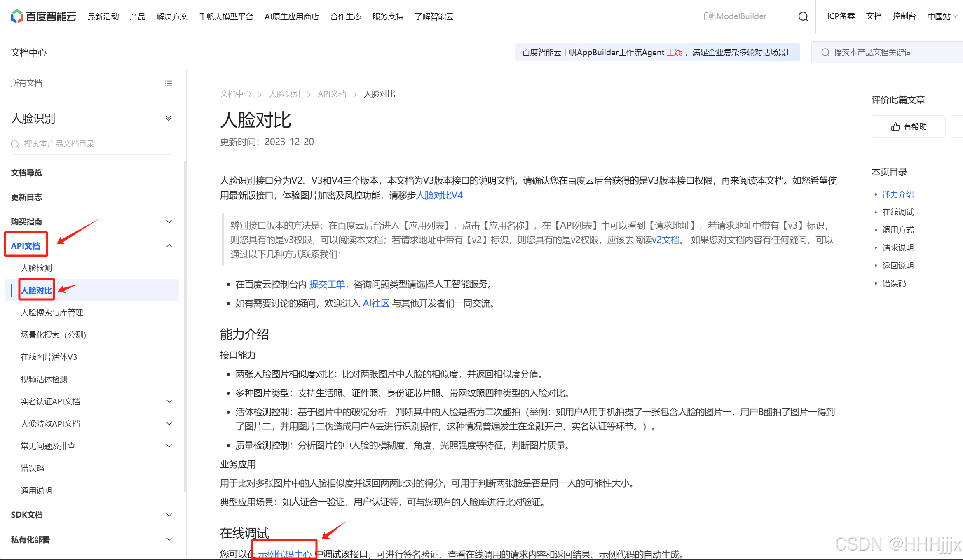Click the 搜索本产品文档关键词 search icon
This screenshot has width=963, height=560.
825,53
